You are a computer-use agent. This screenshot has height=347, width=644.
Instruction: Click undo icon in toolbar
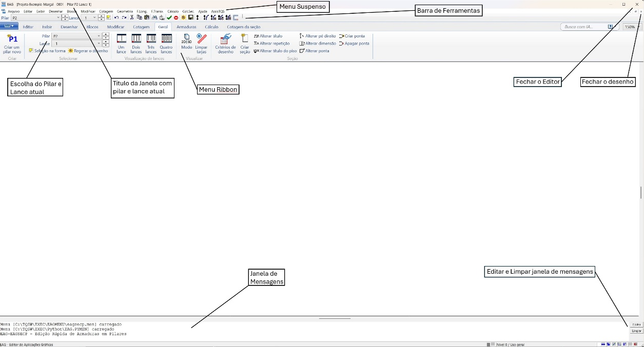point(116,17)
